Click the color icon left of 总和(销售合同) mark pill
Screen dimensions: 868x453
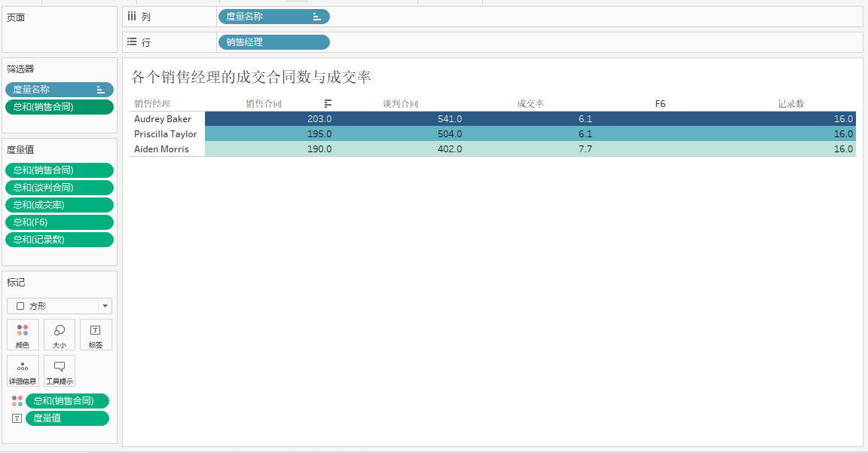17,401
